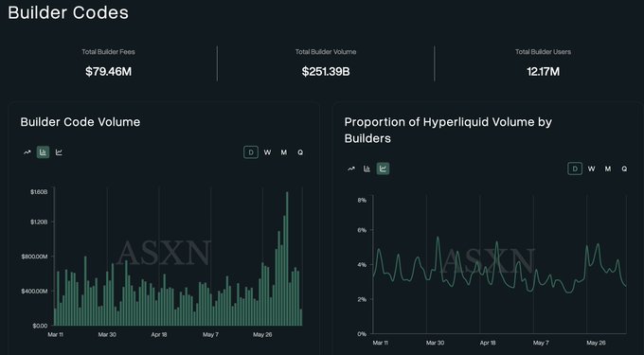644x355 pixels.
Task: Click May 26 on Proportion chart axis
Action: (x=596, y=343)
